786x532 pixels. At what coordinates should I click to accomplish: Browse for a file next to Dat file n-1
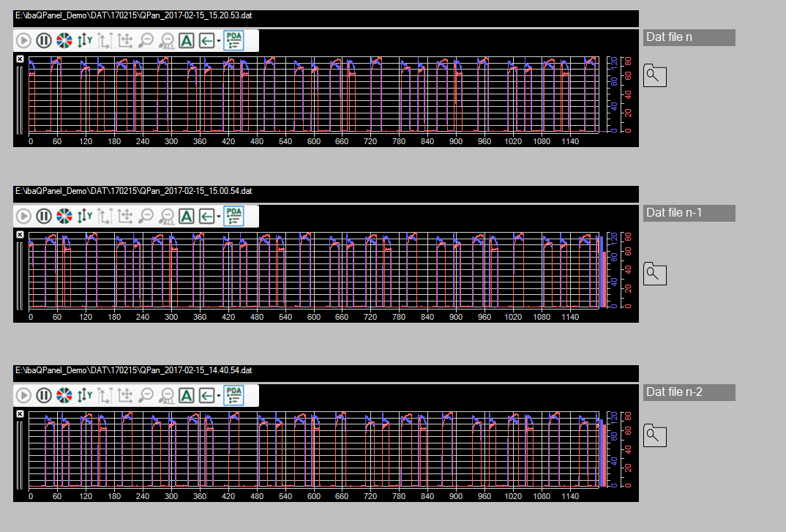pyautogui.click(x=654, y=274)
